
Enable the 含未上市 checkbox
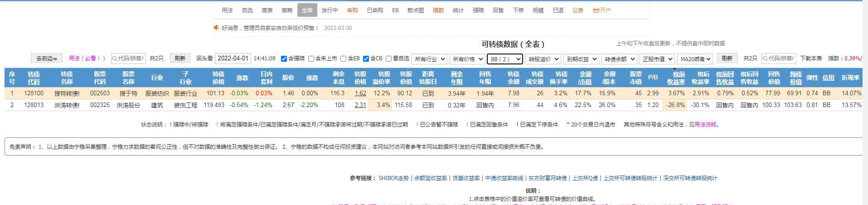[x=311, y=59]
